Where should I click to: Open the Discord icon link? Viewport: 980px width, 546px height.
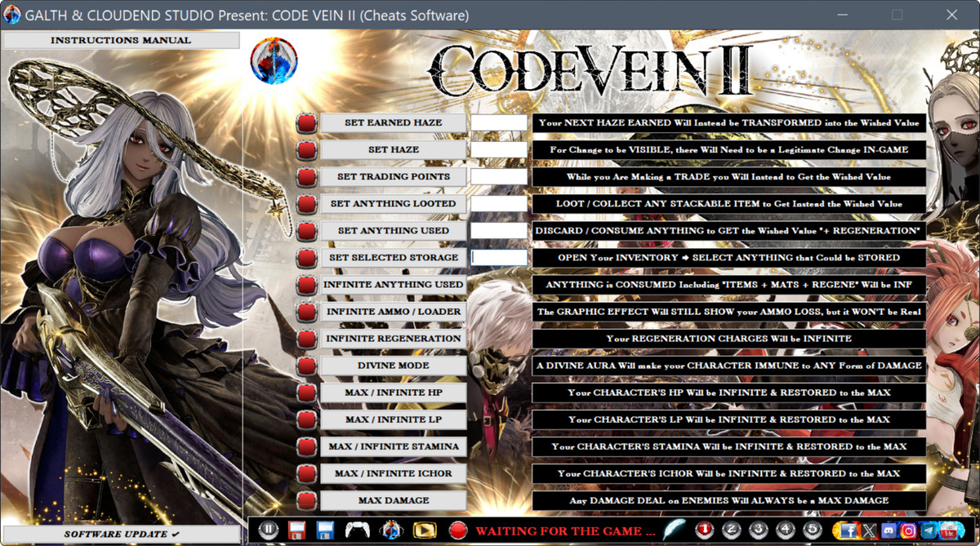coord(889,530)
